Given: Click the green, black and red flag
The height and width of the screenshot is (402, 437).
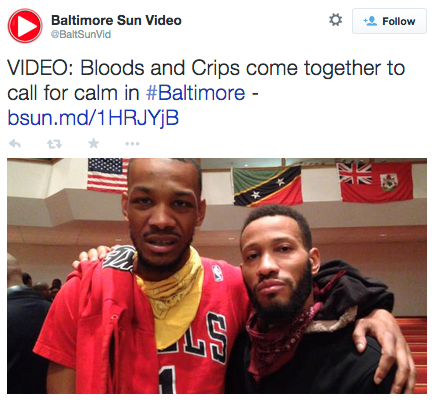Looking at the screenshot, I should (268, 186).
